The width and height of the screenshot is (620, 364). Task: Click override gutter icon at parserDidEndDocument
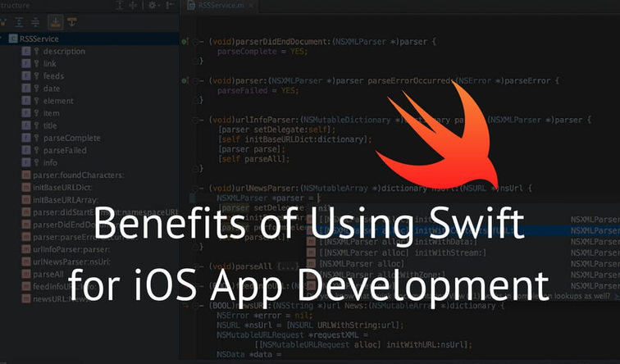coord(185,42)
